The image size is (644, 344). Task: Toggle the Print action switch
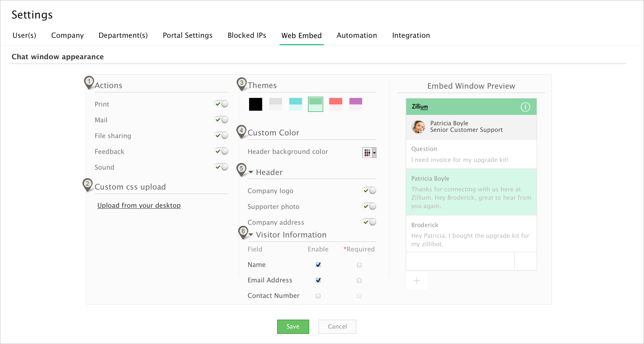(x=221, y=104)
